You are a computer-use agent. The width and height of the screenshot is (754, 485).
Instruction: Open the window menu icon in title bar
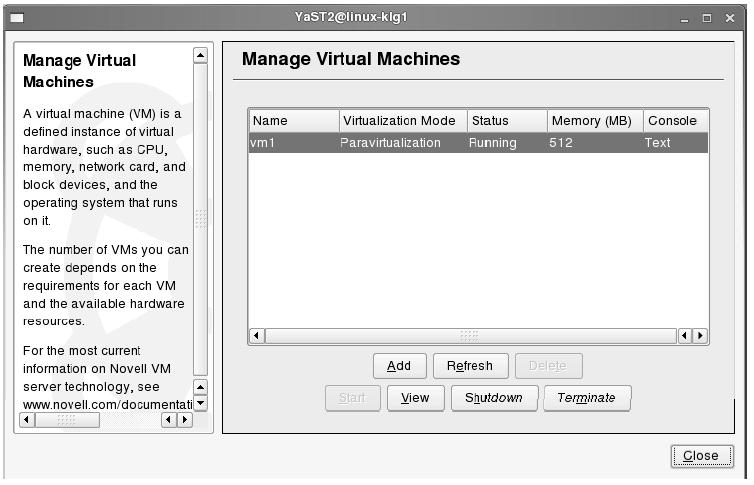click(x=16, y=18)
